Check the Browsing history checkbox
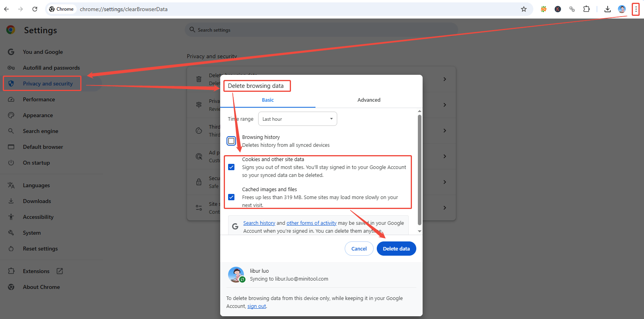644x319 pixels. point(231,141)
